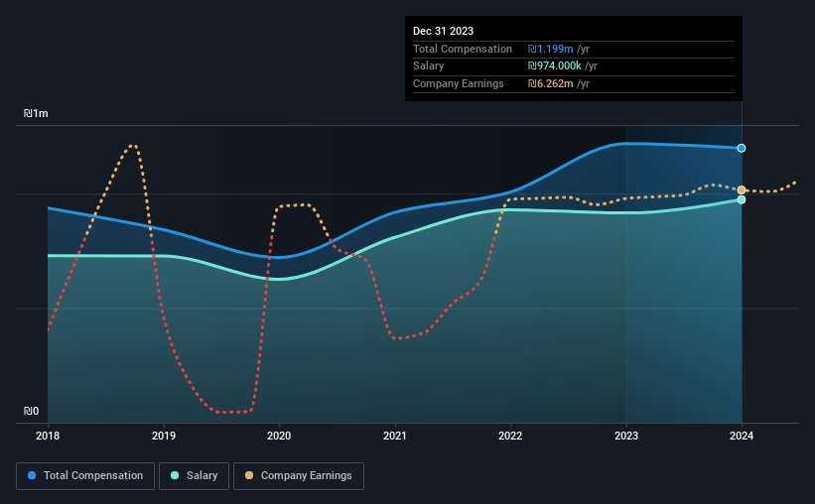
Task: Click the 2024 x-axis label
Action: click(742, 436)
